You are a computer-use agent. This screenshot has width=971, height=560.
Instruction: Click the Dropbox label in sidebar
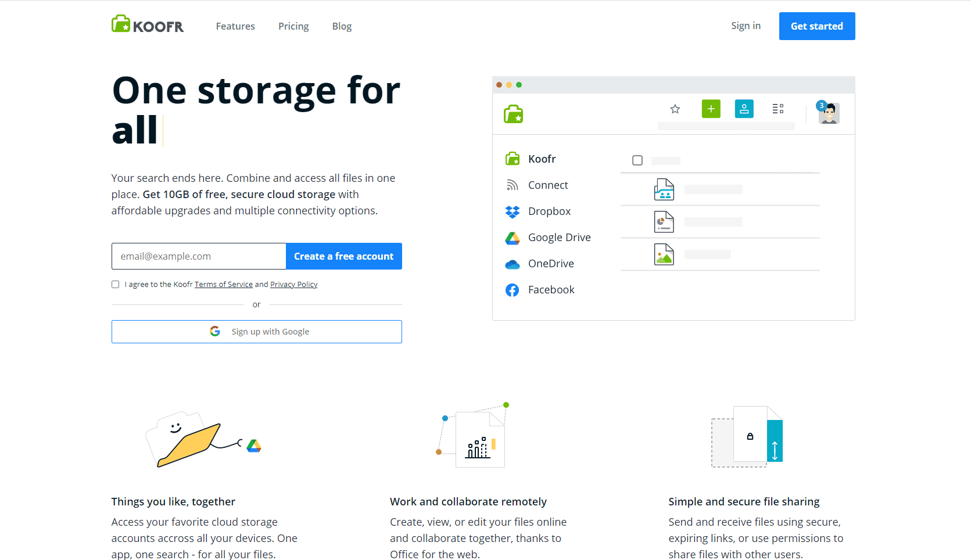(x=549, y=211)
